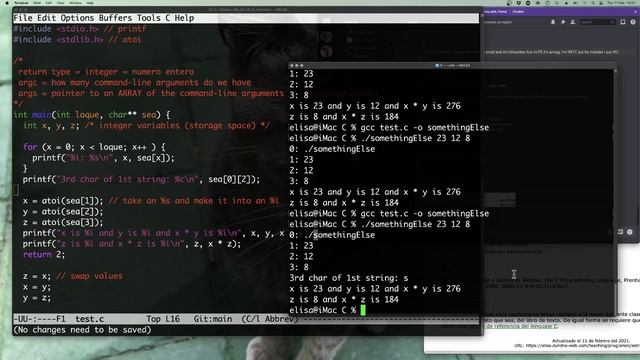Viewport: 640px width, 360px height.
Task: Click the '(No changes need to be saved)' echo message
Action: click(82, 330)
